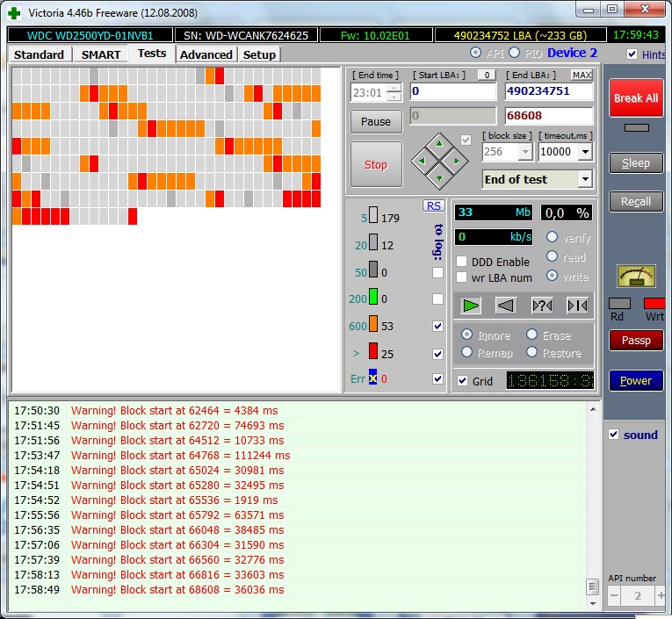Screen dimensions: 672x619
Task: Enable the DDD Enable checkbox
Action: pyautogui.click(x=463, y=262)
